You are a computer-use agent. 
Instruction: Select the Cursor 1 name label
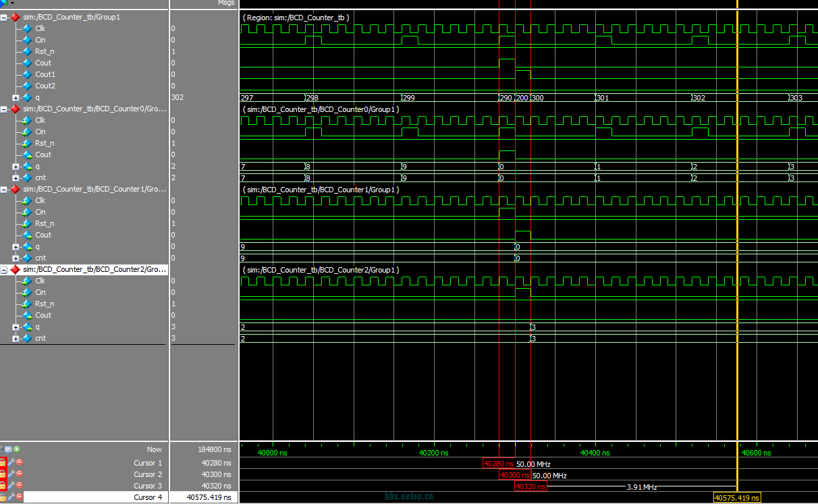pyautogui.click(x=148, y=463)
